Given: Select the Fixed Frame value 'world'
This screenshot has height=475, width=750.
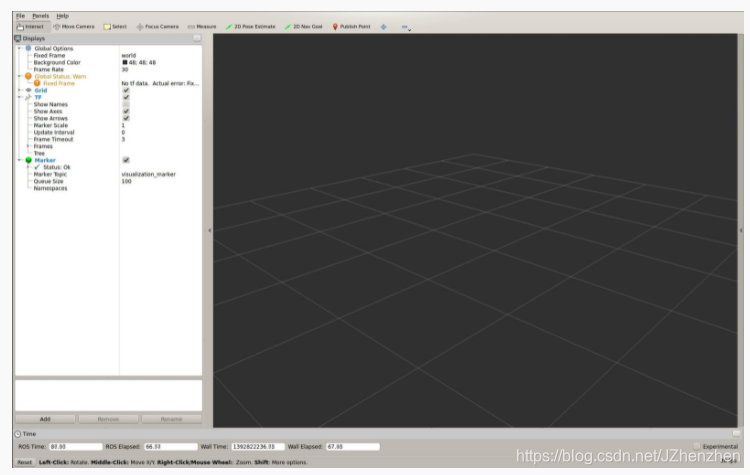Looking at the screenshot, I should tap(129, 55).
